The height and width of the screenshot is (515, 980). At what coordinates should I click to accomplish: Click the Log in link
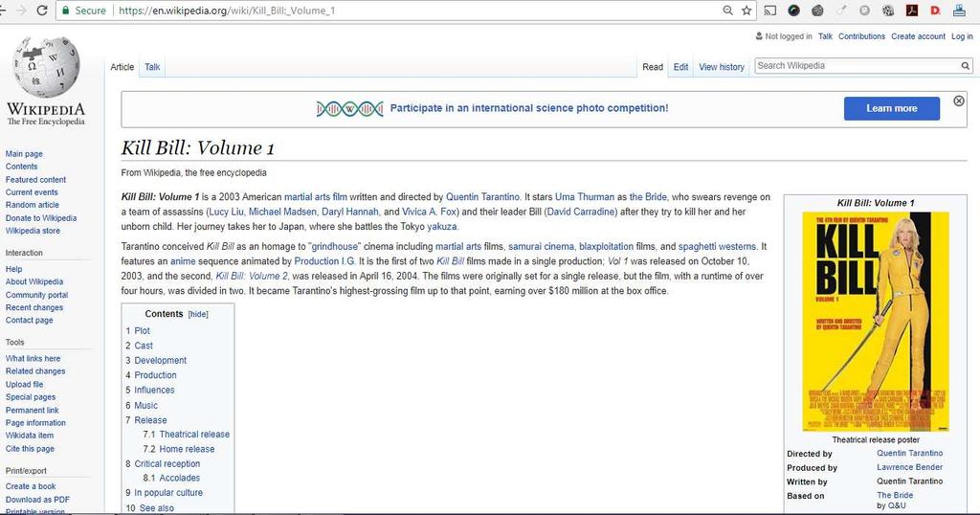point(962,36)
